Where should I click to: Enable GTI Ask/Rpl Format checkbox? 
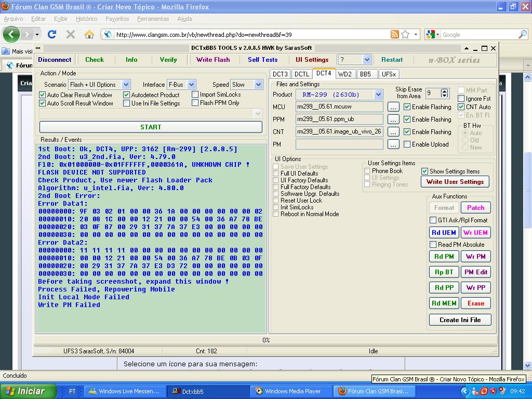point(433,220)
